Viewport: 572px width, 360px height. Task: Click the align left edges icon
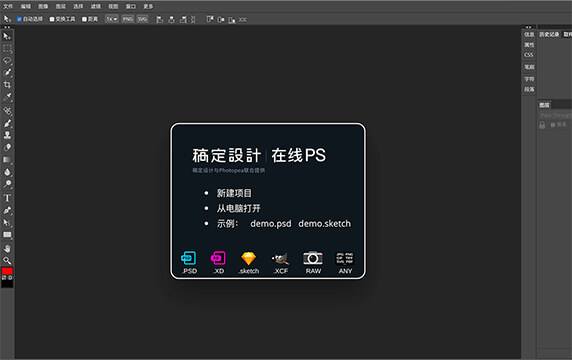159,19
